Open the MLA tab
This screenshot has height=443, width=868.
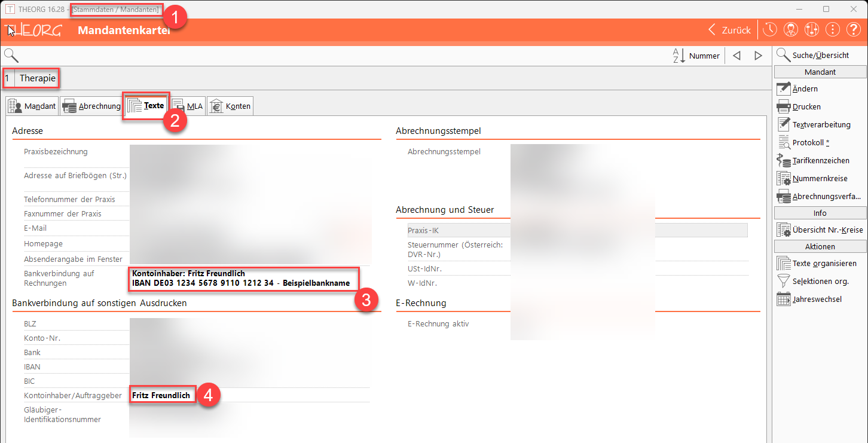188,106
